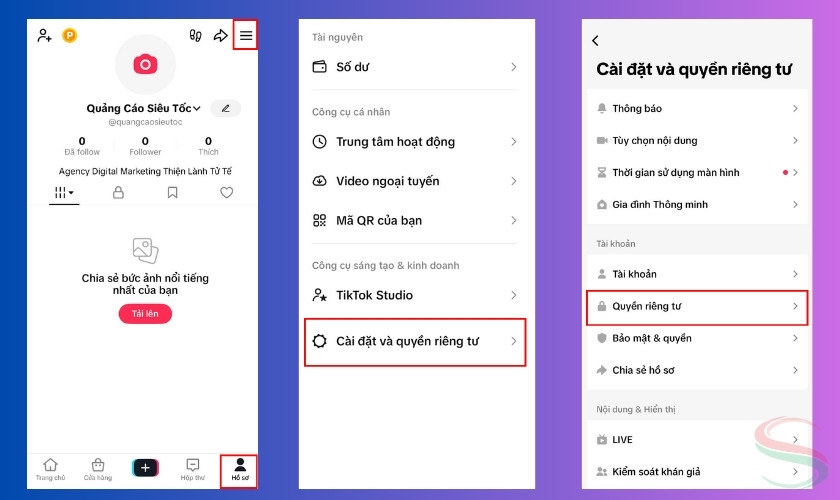
Task: Open the Hộp thư inbox tab
Action: (192, 469)
